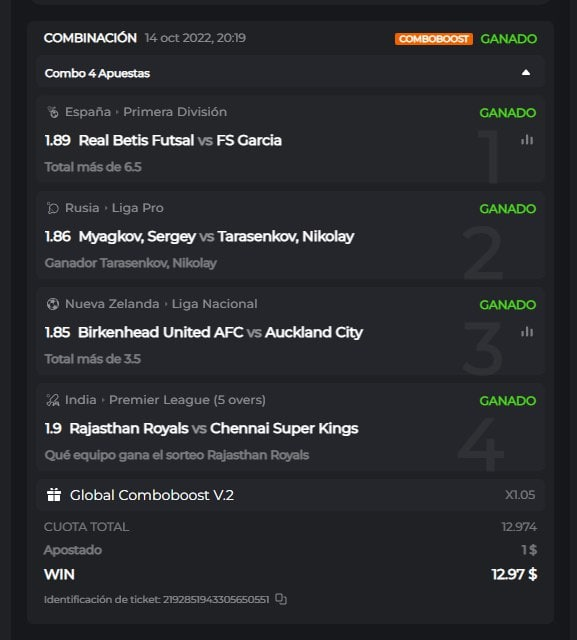Click the soccer ball icon beside Nueva Zelanda
This screenshot has height=640, width=577.
(53, 304)
